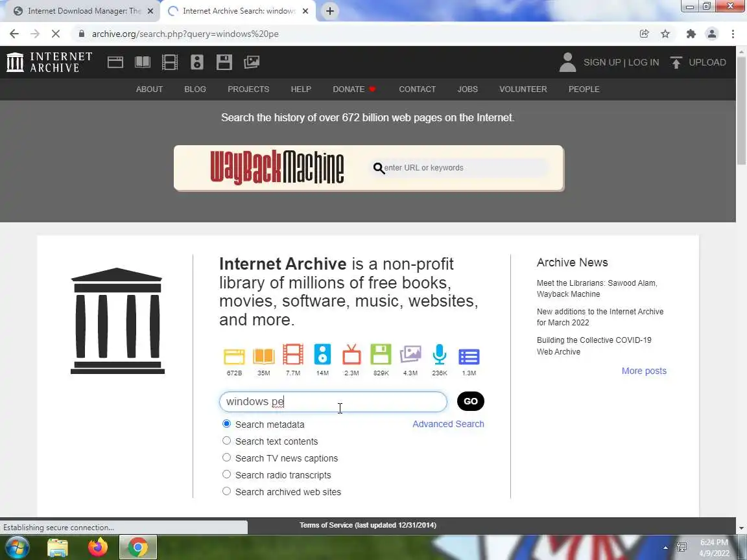The width and height of the screenshot is (747, 560).
Task: Select the Search archived web sites option
Action: coord(227,491)
